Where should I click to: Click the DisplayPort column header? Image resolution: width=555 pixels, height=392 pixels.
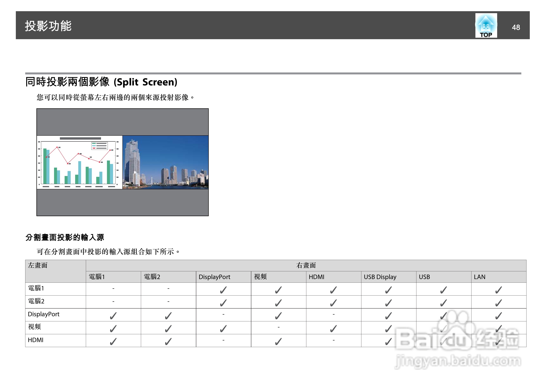pyautogui.click(x=214, y=277)
